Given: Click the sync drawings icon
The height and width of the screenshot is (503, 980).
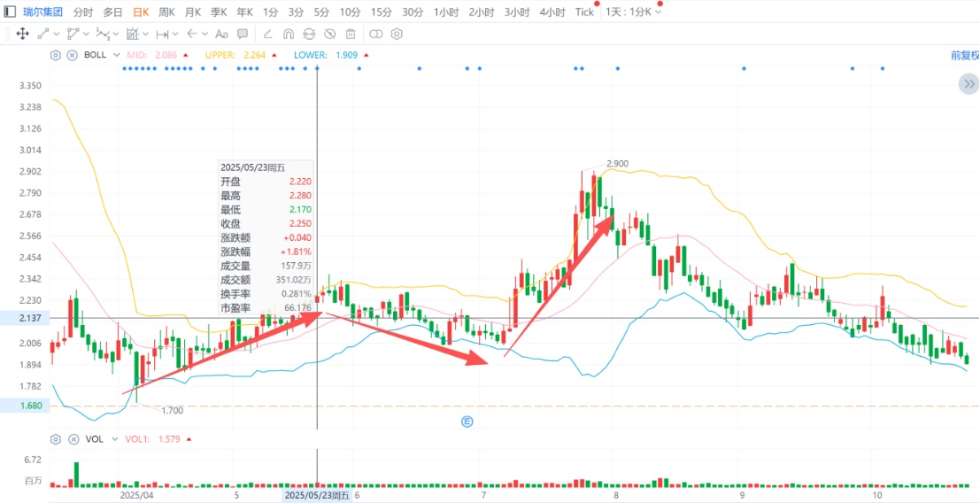Looking at the screenshot, I should [309, 34].
